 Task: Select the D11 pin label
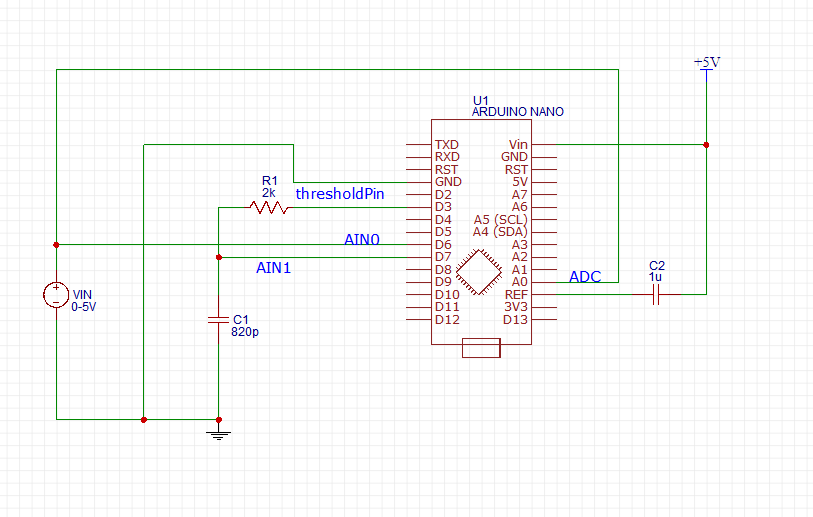[447, 307]
